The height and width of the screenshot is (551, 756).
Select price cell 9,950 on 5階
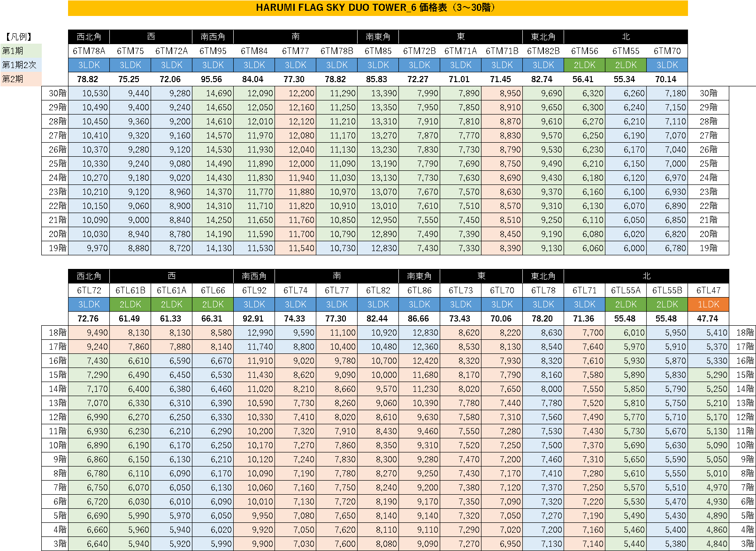point(254,515)
